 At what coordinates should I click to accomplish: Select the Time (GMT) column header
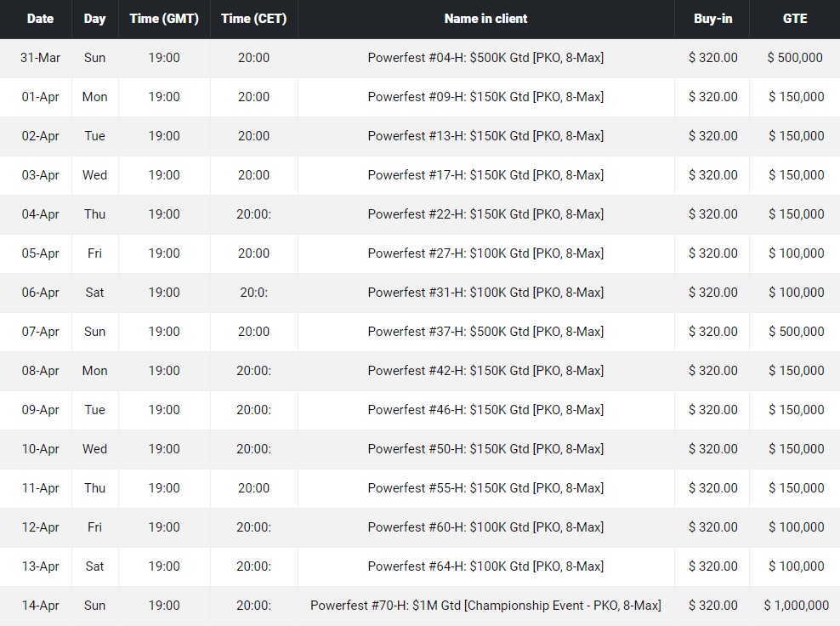164,19
